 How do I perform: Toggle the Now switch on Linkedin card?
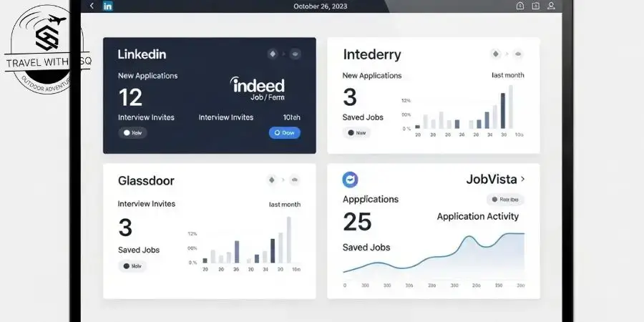click(x=132, y=132)
